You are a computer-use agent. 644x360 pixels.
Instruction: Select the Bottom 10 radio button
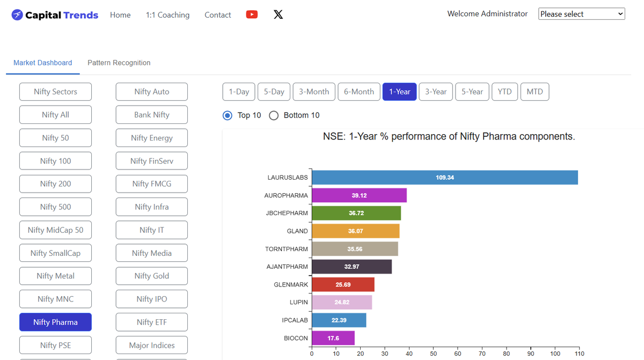[274, 115]
